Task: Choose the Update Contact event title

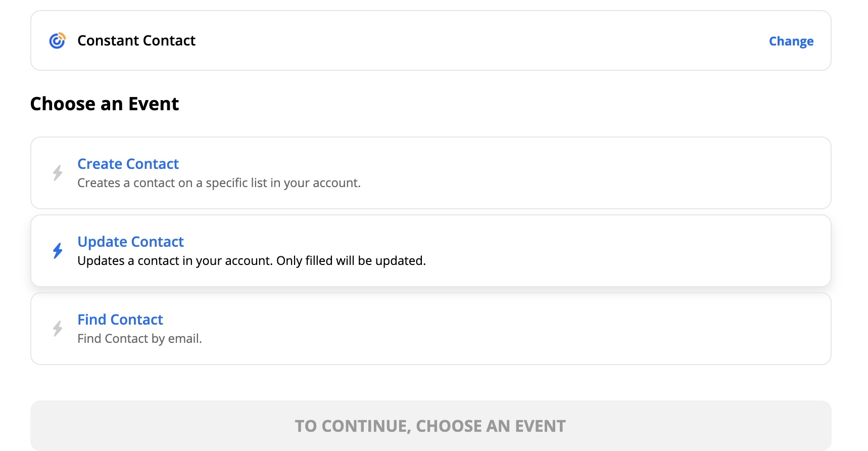Action: point(130,242)
